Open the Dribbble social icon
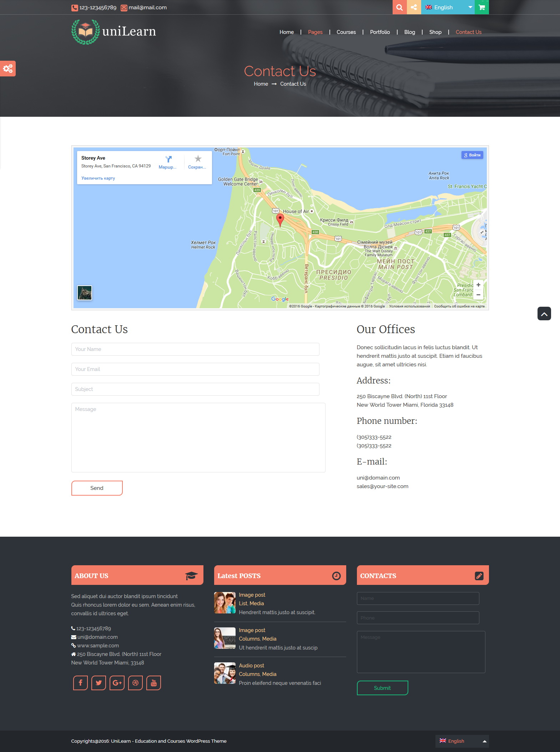 tap(135, 683)
